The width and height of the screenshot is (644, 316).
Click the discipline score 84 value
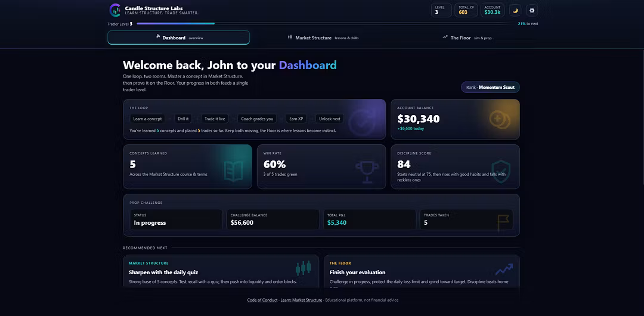tap(404, 165)
